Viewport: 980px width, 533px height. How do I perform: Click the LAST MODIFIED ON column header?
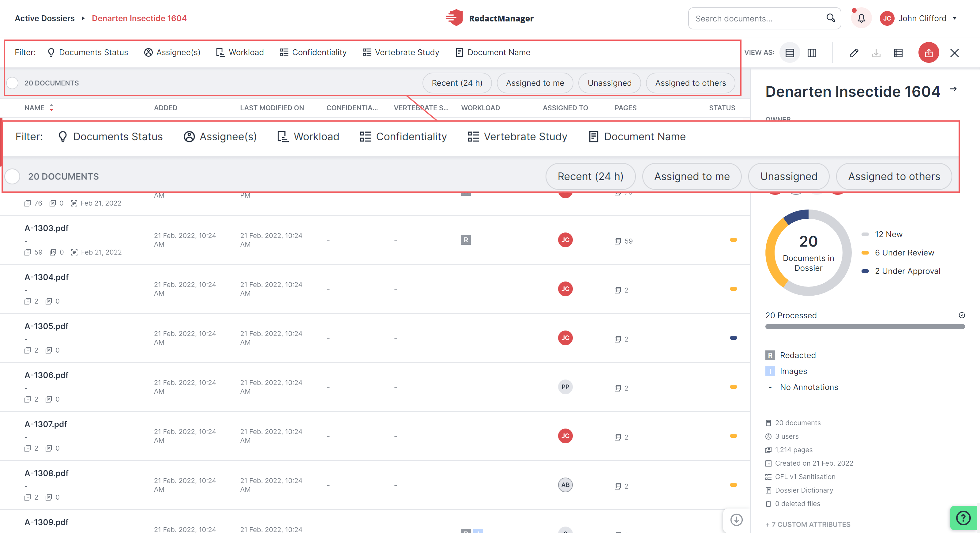pyautogui.click(x=272, y=108)
